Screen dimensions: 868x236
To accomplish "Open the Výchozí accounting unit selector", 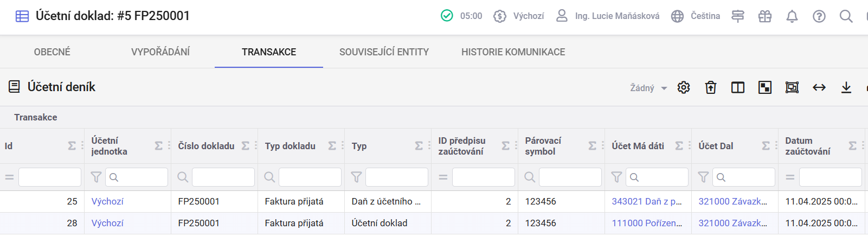I will pos(519,16).
